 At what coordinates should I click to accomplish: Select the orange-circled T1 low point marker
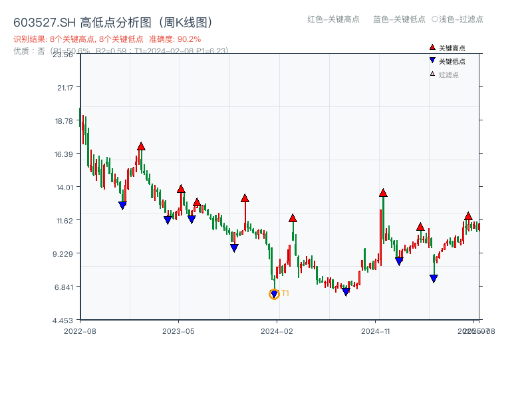point(274,294)
